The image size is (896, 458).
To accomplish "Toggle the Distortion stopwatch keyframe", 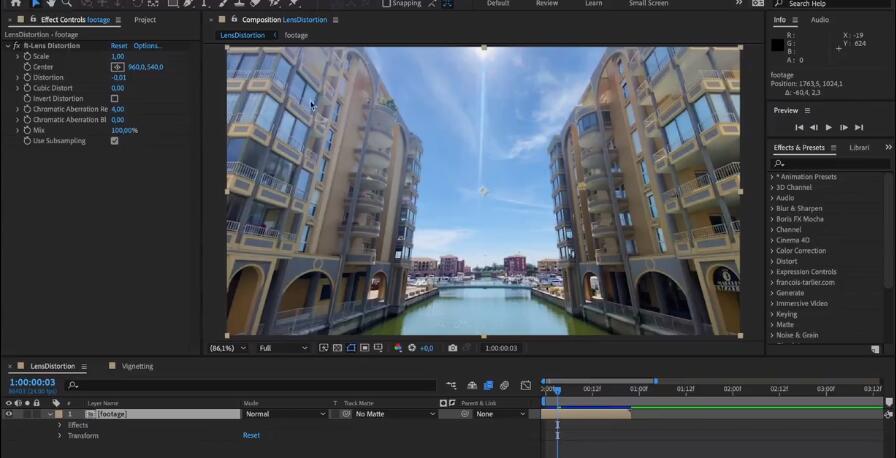I will click(x=27, y=78).
